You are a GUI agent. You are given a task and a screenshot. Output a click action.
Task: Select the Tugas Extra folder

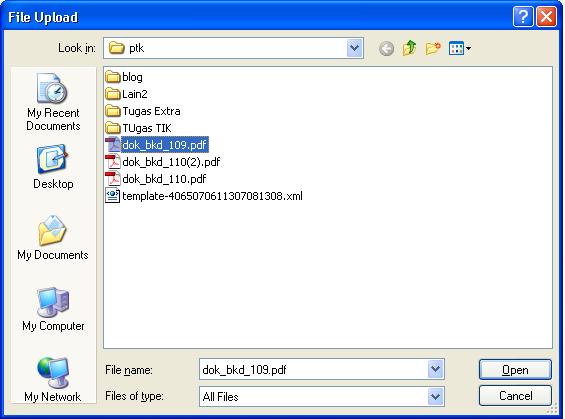click(x=143, y=111)
